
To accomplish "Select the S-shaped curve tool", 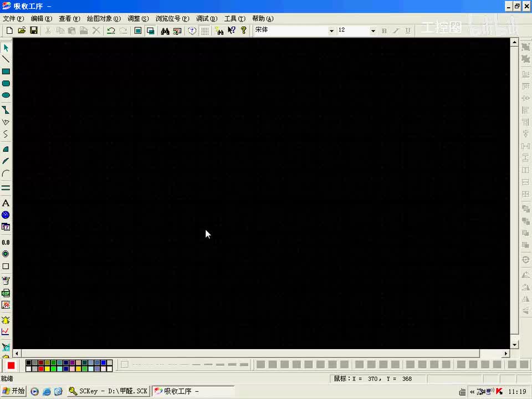I will point(6,134).
